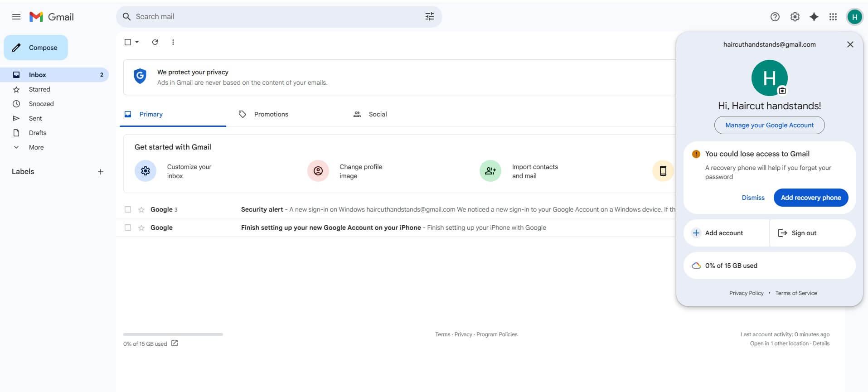Change profile photo camera icon
This screenshot has height=392, width=868.
click(782, 91)
